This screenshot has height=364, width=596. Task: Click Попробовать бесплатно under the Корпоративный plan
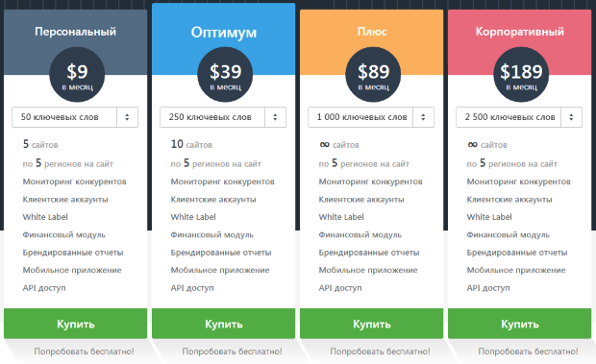tap(528, 352)
